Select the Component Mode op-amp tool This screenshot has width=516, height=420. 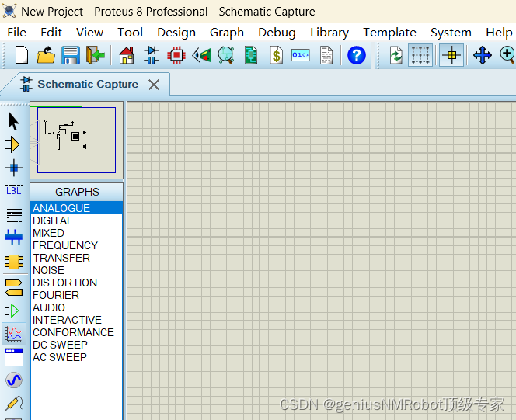click(14, 144)
